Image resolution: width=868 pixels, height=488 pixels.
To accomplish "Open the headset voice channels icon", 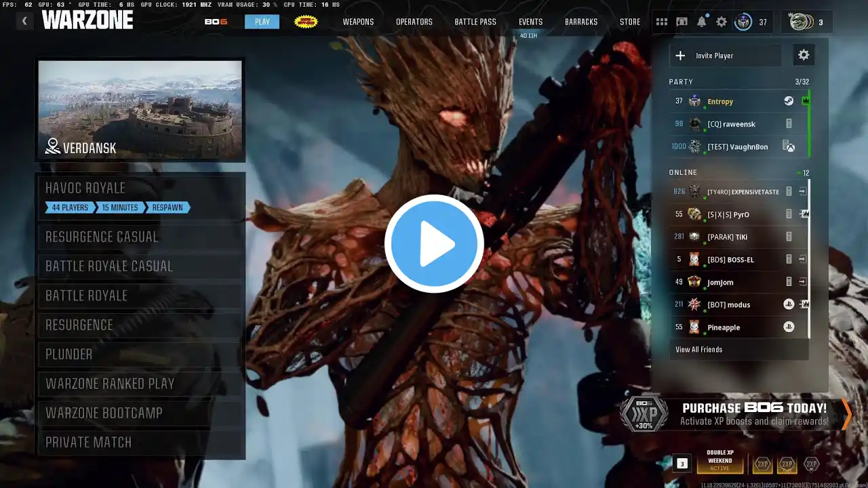I will click(682, 22).
